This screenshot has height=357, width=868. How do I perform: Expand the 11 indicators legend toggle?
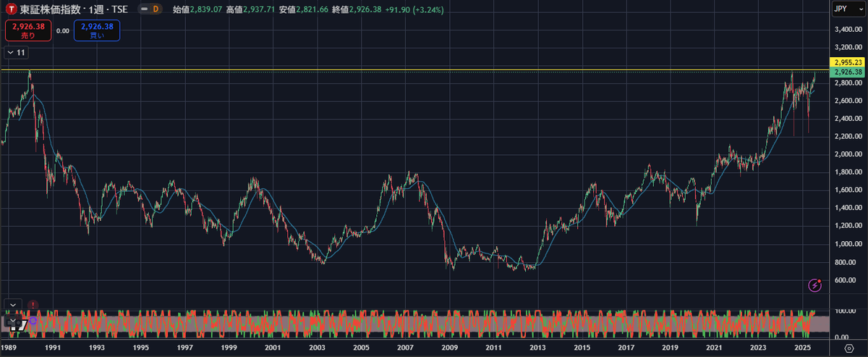(x=17, y=53)
